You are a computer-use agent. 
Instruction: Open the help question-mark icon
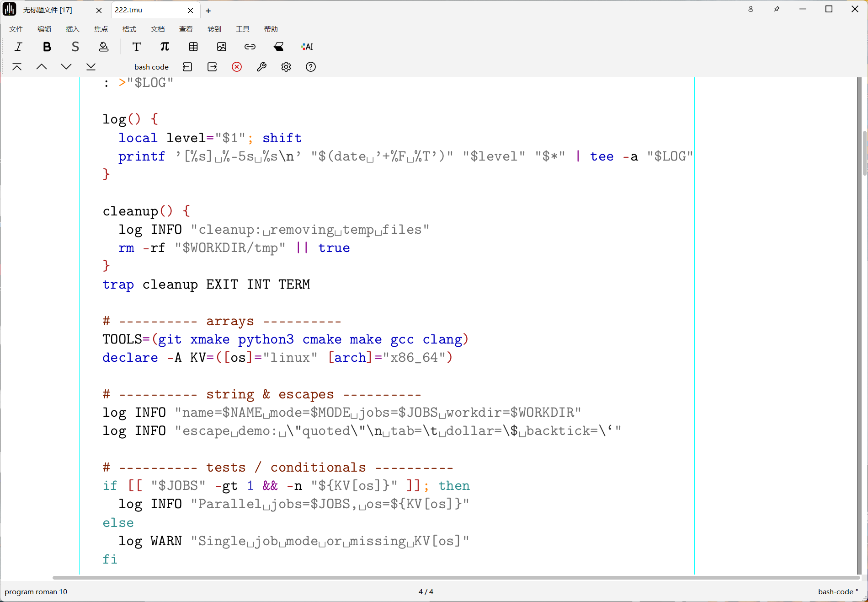click(x=311, y=67)
